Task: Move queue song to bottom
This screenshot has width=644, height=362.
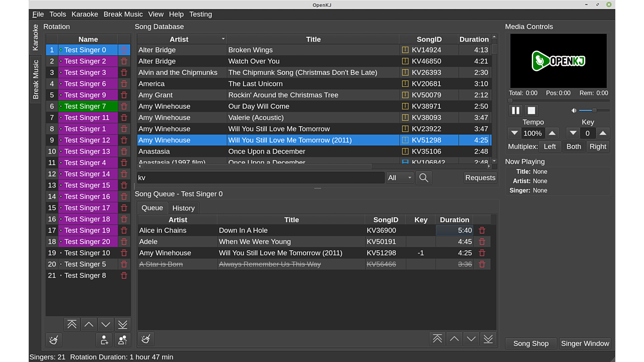Action: [x=488, y=339]
